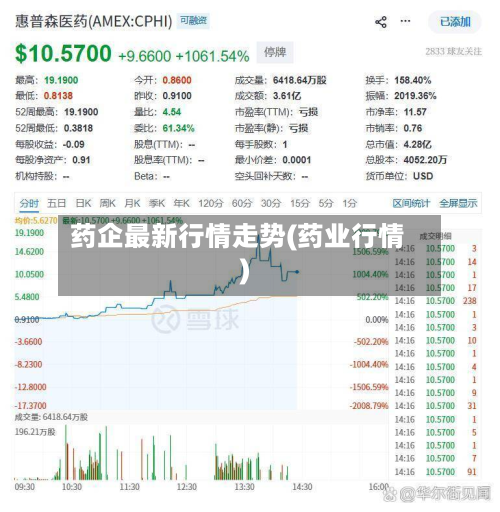This screenshot has height=512, width=500.
Task: Click the 货币单位 USD value
Action: [x=423, y=176]
